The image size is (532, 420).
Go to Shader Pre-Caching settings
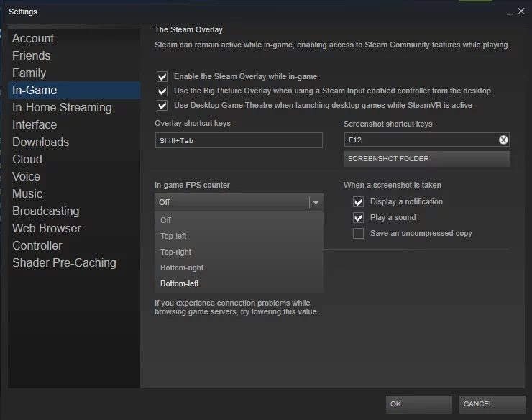(64, 262)
